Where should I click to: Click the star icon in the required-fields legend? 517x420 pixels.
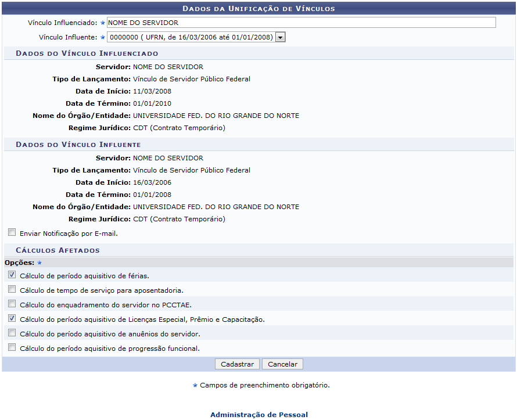pos(195,385)
